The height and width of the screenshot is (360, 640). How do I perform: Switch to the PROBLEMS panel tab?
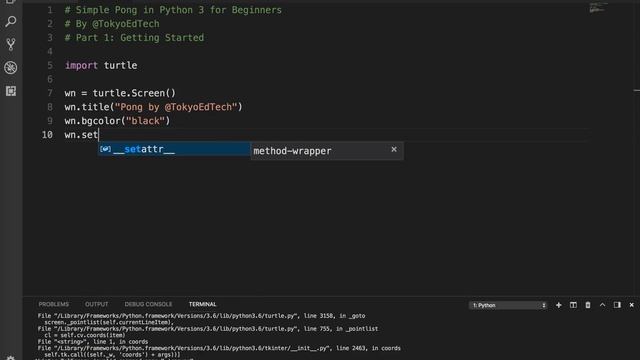tap(53, 304)
